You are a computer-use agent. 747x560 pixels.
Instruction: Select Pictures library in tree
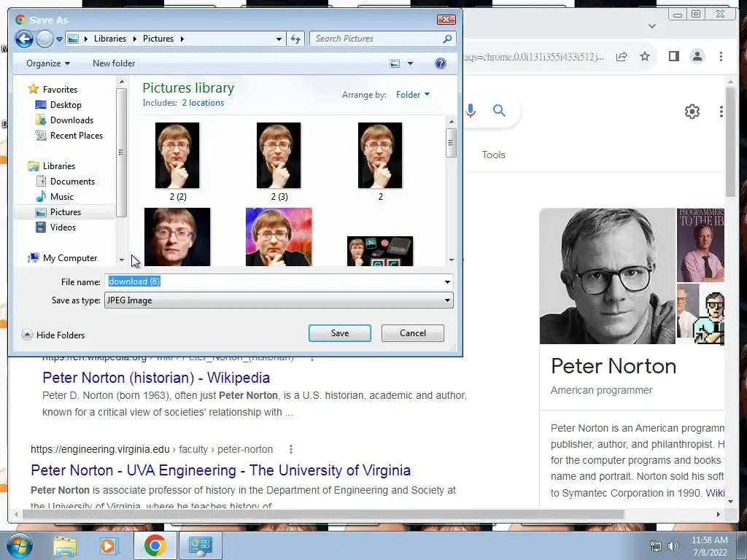coord(65,212)
